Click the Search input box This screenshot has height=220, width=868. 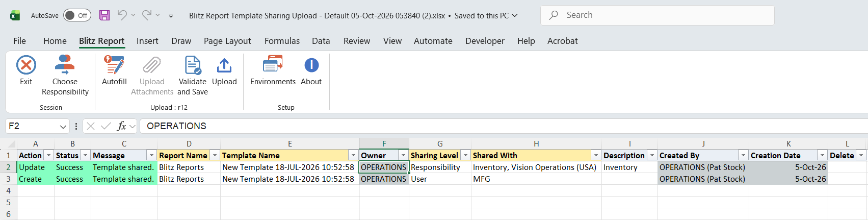[x=657, y=15]
